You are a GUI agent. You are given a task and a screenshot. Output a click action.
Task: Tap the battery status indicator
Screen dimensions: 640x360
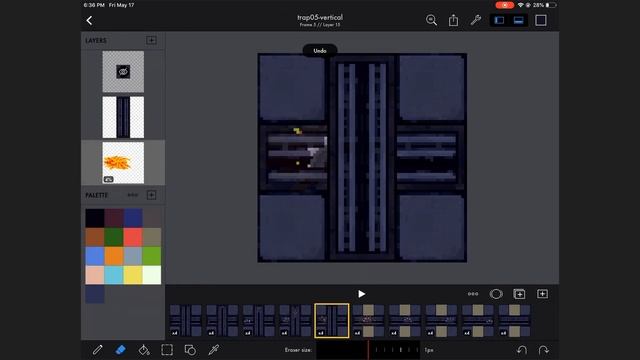coord(551,5)
